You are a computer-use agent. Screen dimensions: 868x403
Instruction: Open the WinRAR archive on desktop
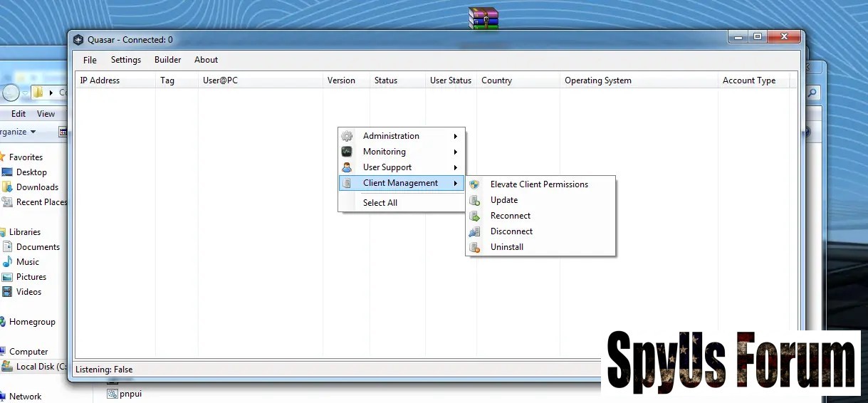[x=483, y=18]
